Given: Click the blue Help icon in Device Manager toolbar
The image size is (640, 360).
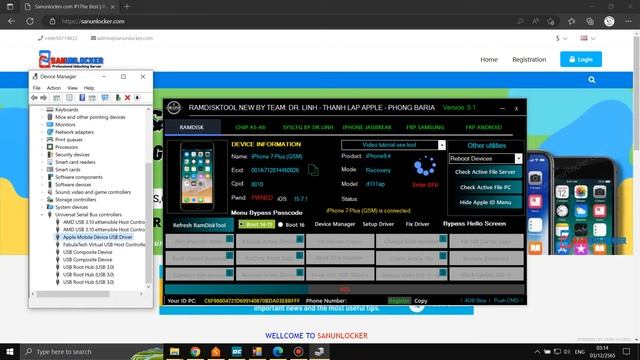Looking at the screenshot, I should tap(82, 98).
